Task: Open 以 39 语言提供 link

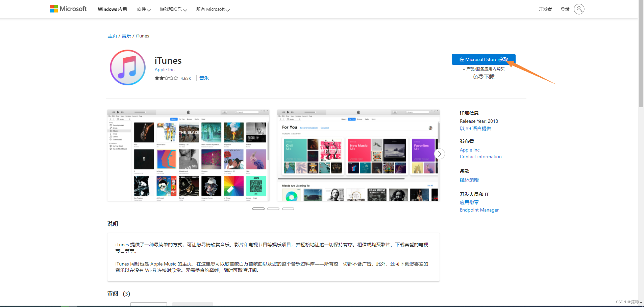Action: (475, 129)
